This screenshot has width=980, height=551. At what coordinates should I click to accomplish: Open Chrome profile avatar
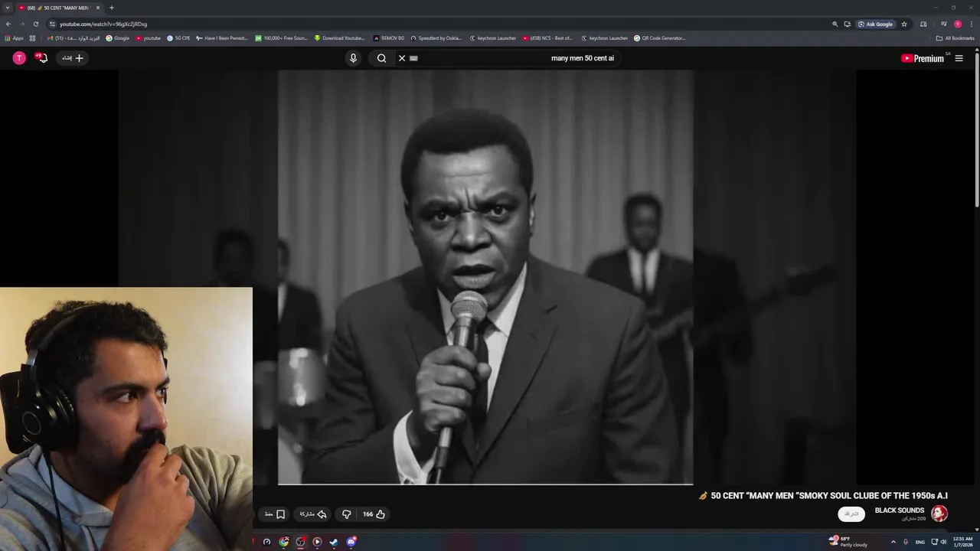tap(957, 24)
